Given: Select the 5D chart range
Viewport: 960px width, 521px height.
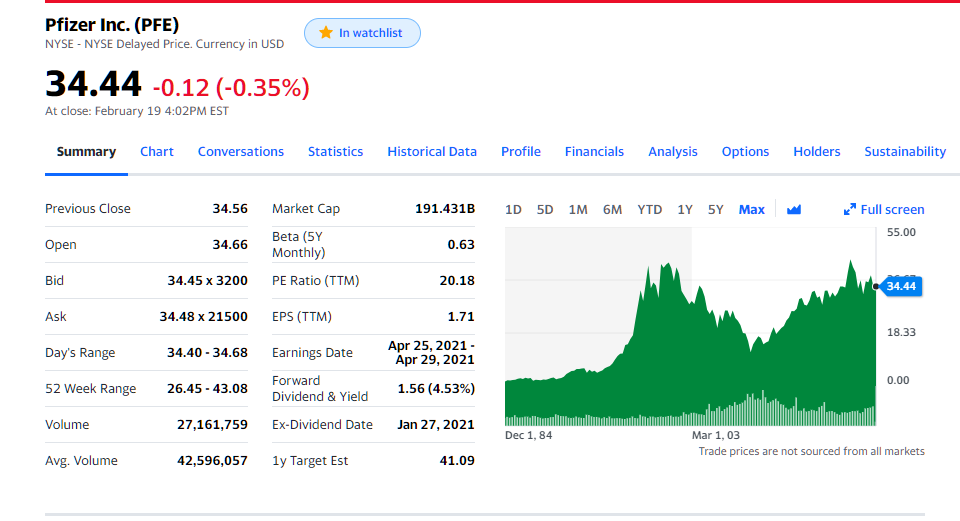Looking at the screenshot, I should 545,209.
